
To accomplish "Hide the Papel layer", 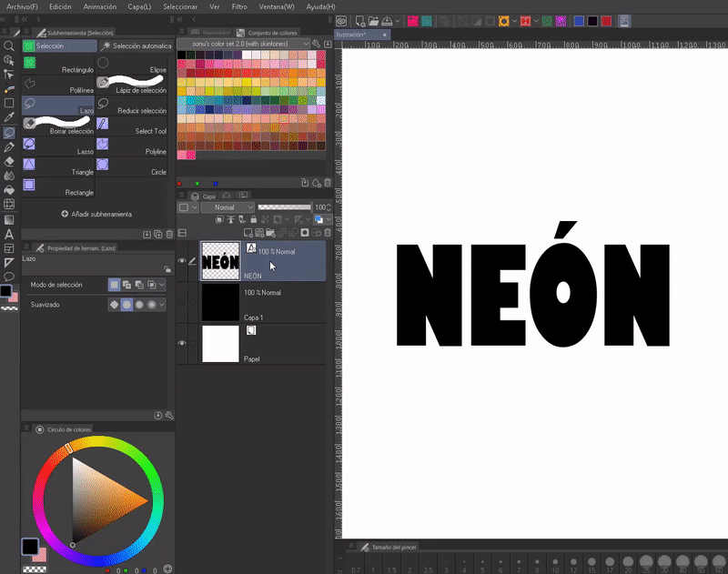I will click(x=182, y=343).
